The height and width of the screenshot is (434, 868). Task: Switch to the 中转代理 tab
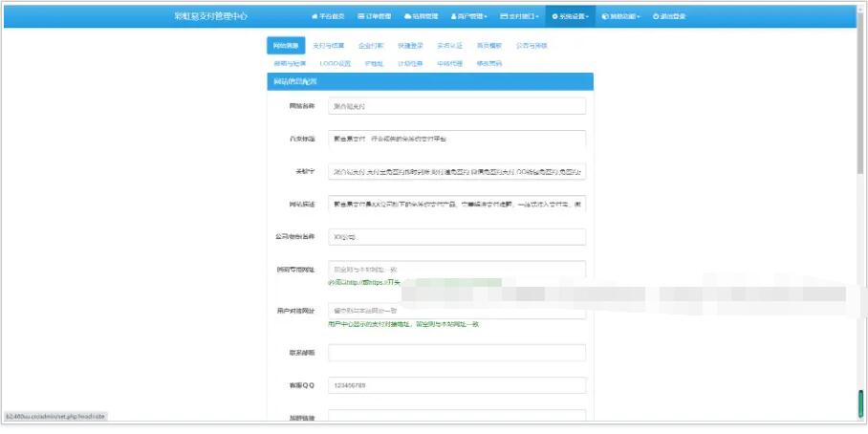[449, 64]
